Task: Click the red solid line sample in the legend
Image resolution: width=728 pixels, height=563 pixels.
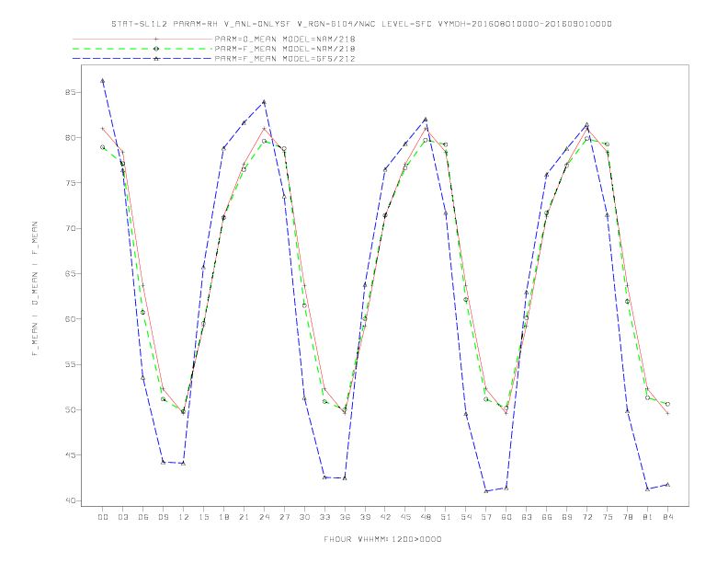Action: point(142,39)
